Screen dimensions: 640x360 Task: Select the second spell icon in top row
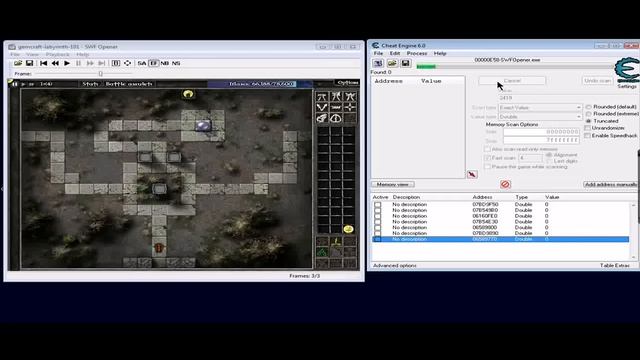pos(336,96)
